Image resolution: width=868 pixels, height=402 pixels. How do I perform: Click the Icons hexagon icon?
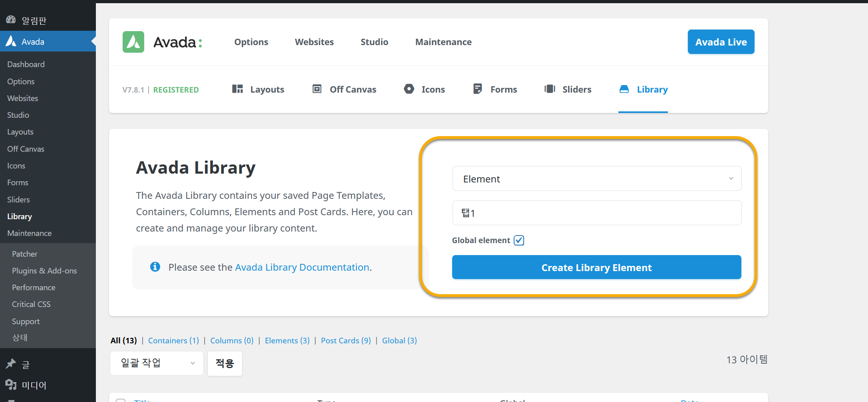click(409, 89)
